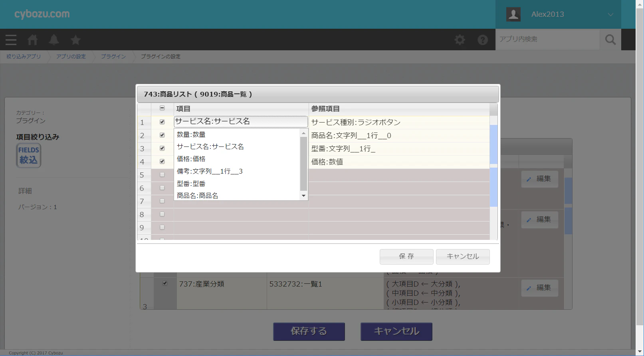
Task: Toggle the 737:産業分類 row checkbox
Action: tap(165, 283)
